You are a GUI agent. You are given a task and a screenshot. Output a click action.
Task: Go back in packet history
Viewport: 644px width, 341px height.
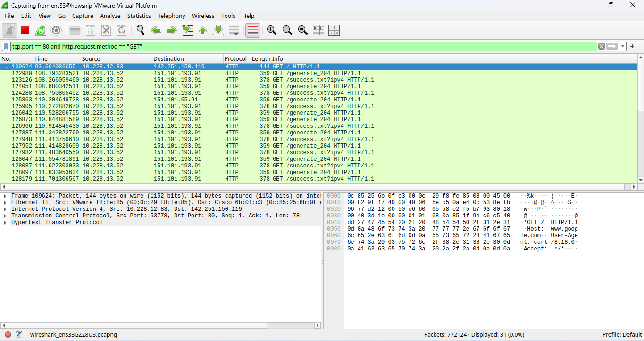[156, 31]
